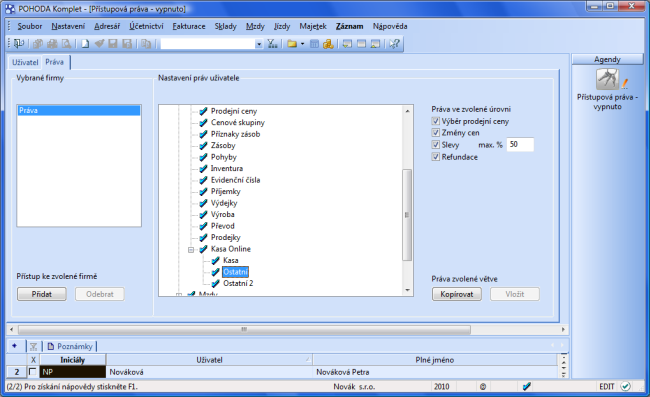
Task: Click the Agendy panel header
Action: [x=607, y=59]
